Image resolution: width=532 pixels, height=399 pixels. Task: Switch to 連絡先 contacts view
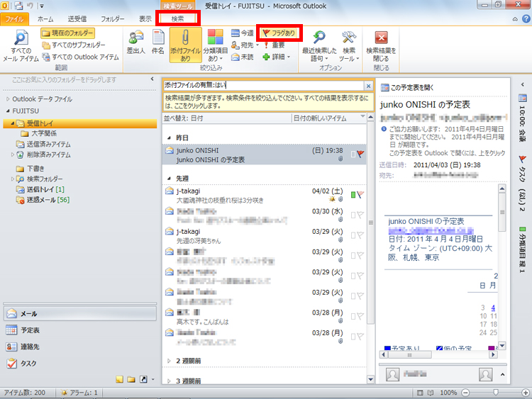pos(80,347)
